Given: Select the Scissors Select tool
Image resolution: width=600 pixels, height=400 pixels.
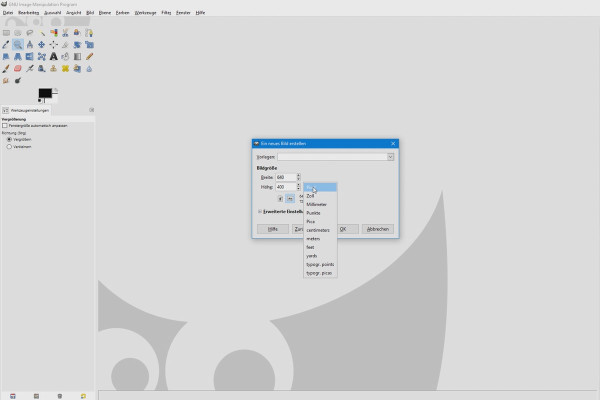Looking at the screenshot, I should pyautogui.click(x=65, y=33).
